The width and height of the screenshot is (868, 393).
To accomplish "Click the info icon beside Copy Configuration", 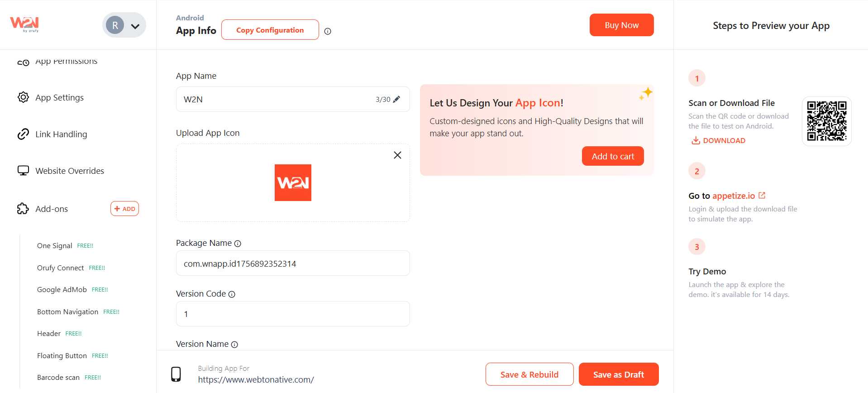I will pos(328,31).
